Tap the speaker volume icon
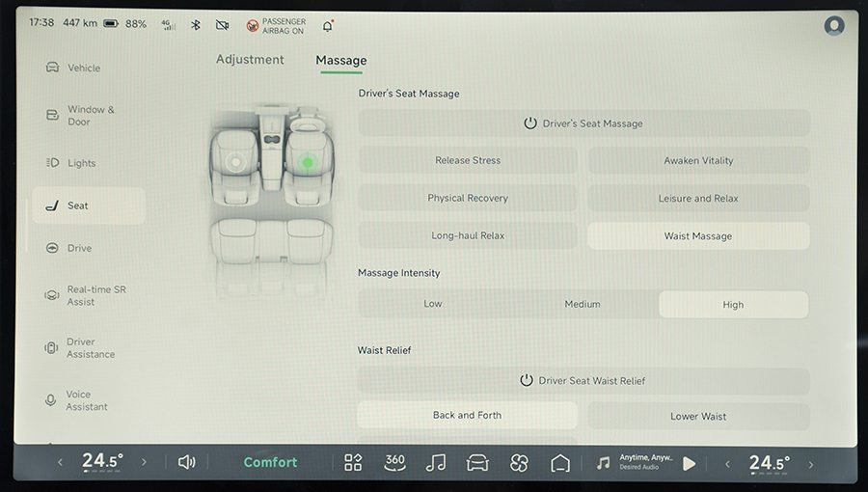 click(187, 462)
